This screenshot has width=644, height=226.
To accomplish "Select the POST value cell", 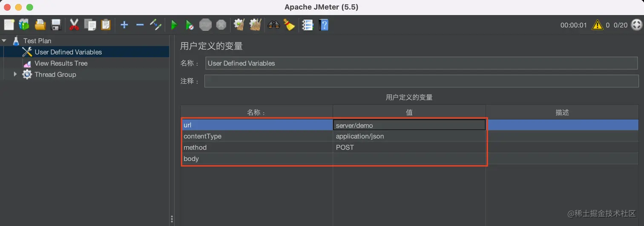I will coord(409,148).
